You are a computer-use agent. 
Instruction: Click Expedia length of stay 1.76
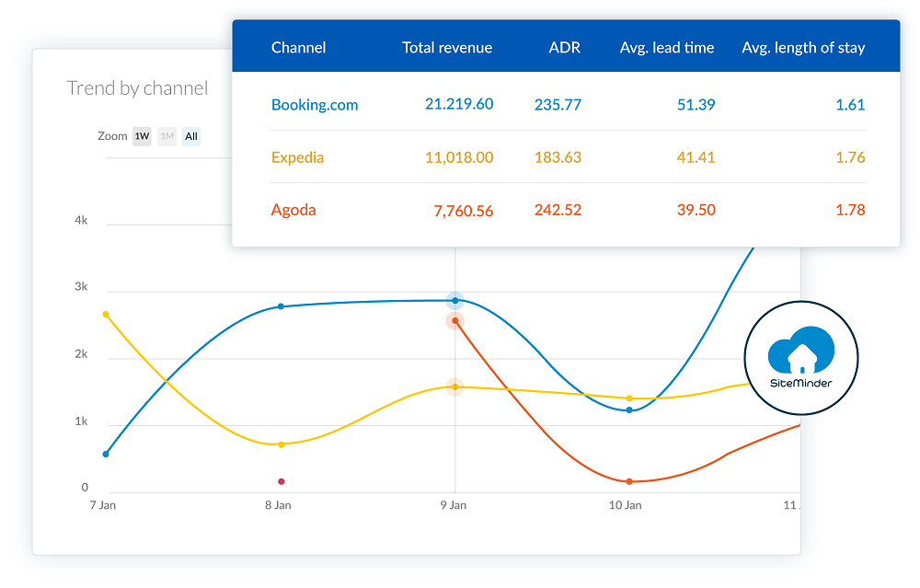point(850,157)
